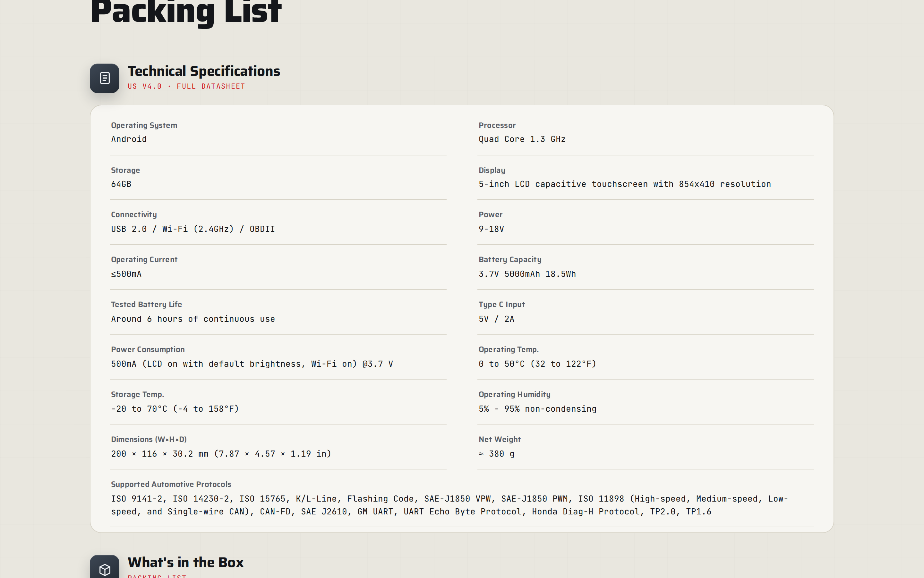Click the 'Operating System' label
The image size is (924, 578).
coord(144,125)
